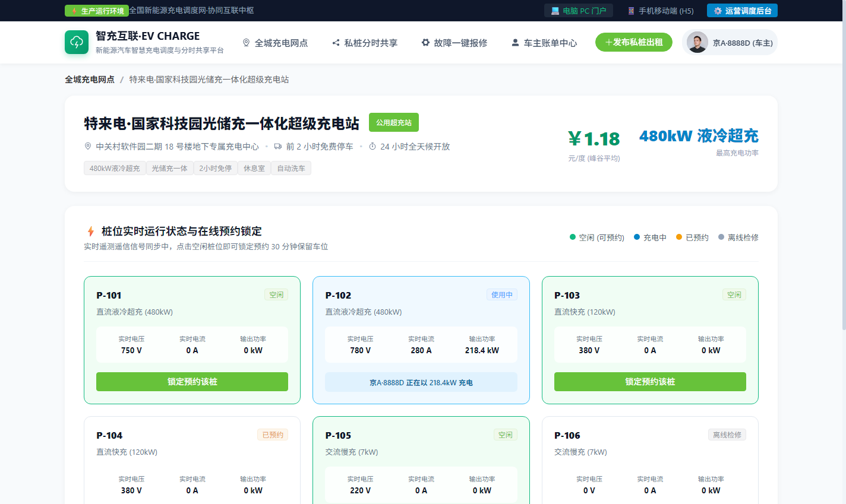Click the green cloud charging logo icon
This screenshot has width=846, height=504.
[77, 42]
